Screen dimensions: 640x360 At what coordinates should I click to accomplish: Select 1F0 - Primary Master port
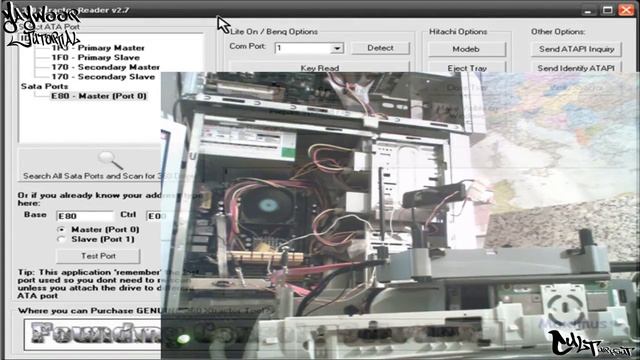pos(98,48)
